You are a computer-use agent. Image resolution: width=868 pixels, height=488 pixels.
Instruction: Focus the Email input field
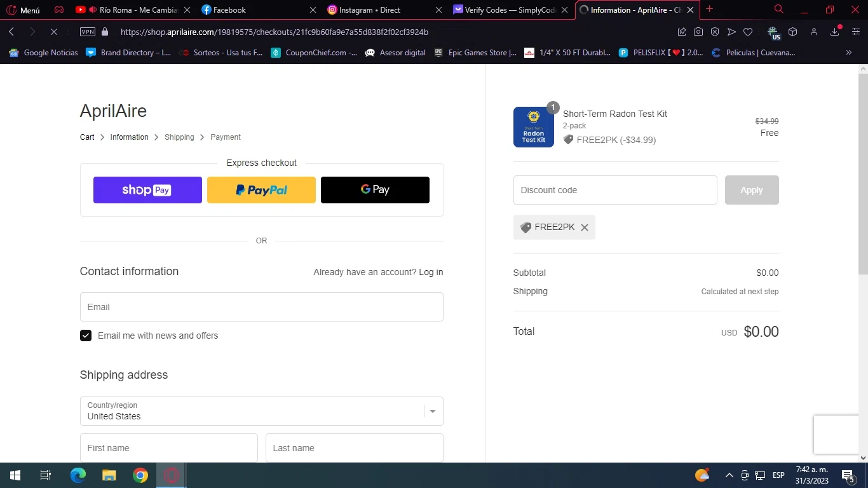(261, 307)
